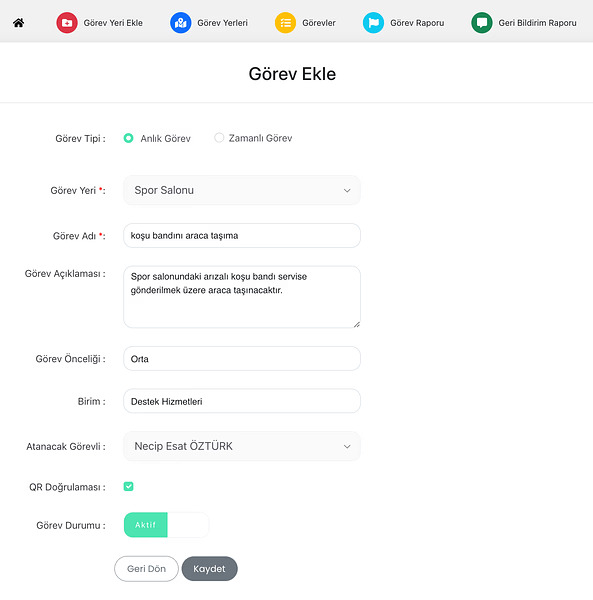
Task: Click the home icon in navigation bar
Action: [18, 23]
